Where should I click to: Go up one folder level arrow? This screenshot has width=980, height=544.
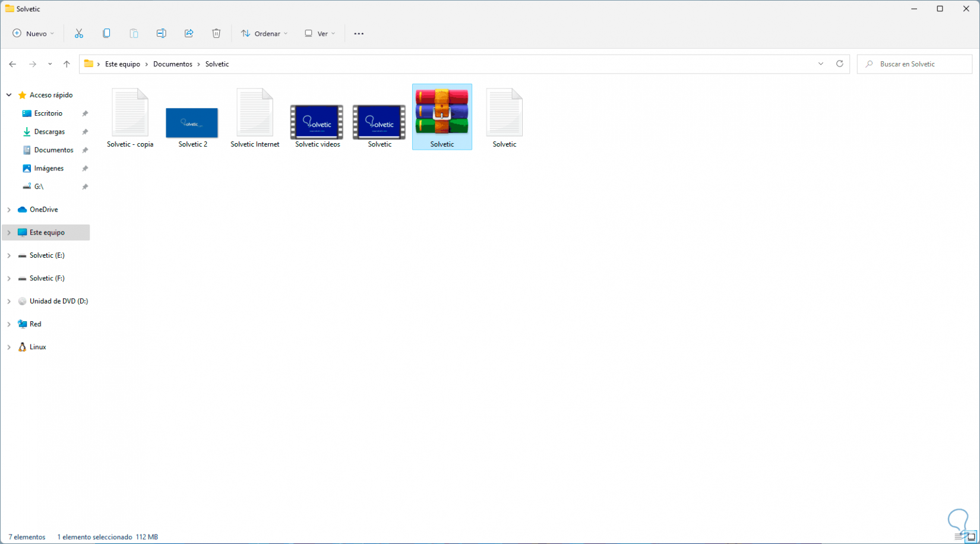(67, 64)
